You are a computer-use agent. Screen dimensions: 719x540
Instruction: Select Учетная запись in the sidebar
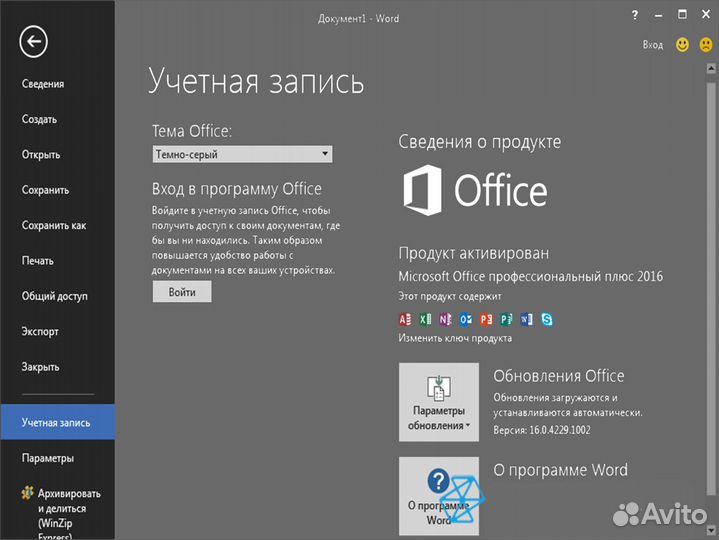click(x=58, y=422)
